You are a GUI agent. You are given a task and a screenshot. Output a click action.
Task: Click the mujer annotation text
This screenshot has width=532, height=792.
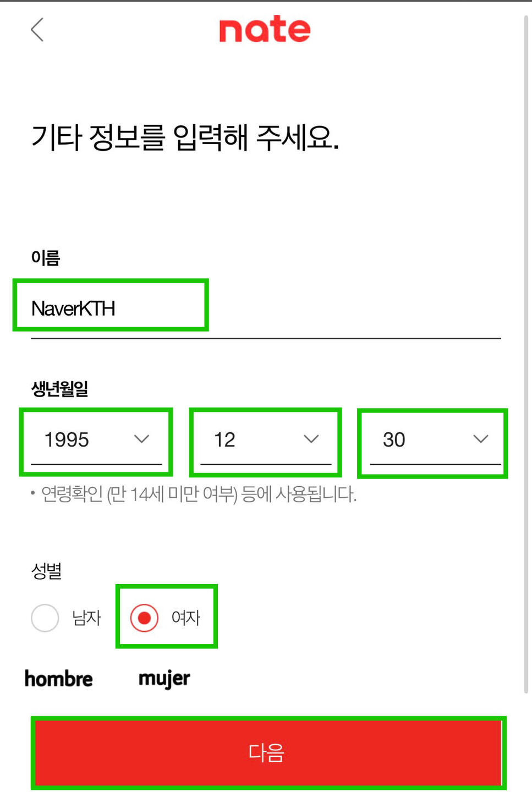(164, 679)
